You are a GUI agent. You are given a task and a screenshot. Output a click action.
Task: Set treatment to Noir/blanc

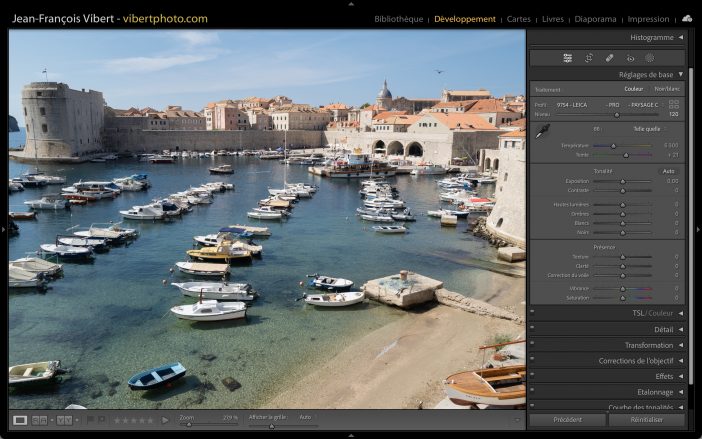[666, 89]
